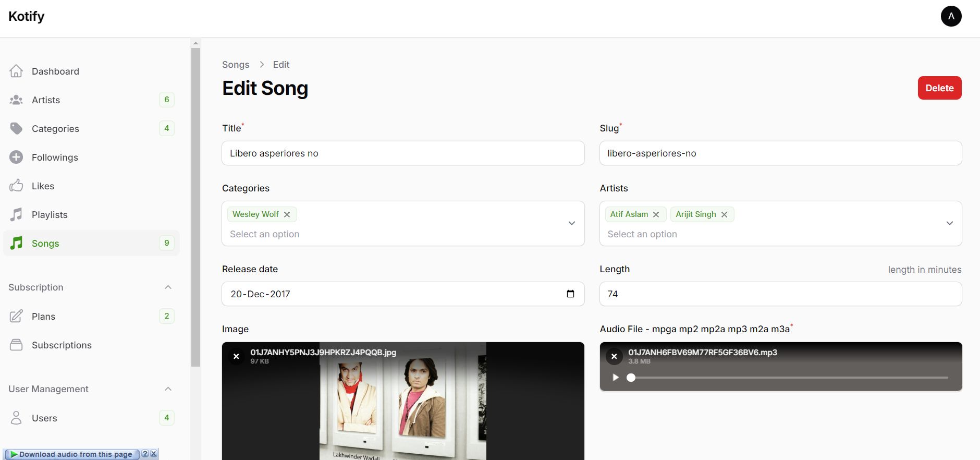Viewport: 980px width, 460px height.
Task: Remove the uploaded jpg image
Action: 236,356
